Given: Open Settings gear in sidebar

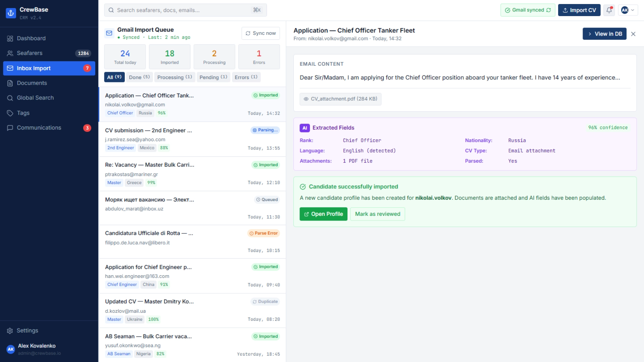Looking at the screenshot, I should click(x=10, y=330).
